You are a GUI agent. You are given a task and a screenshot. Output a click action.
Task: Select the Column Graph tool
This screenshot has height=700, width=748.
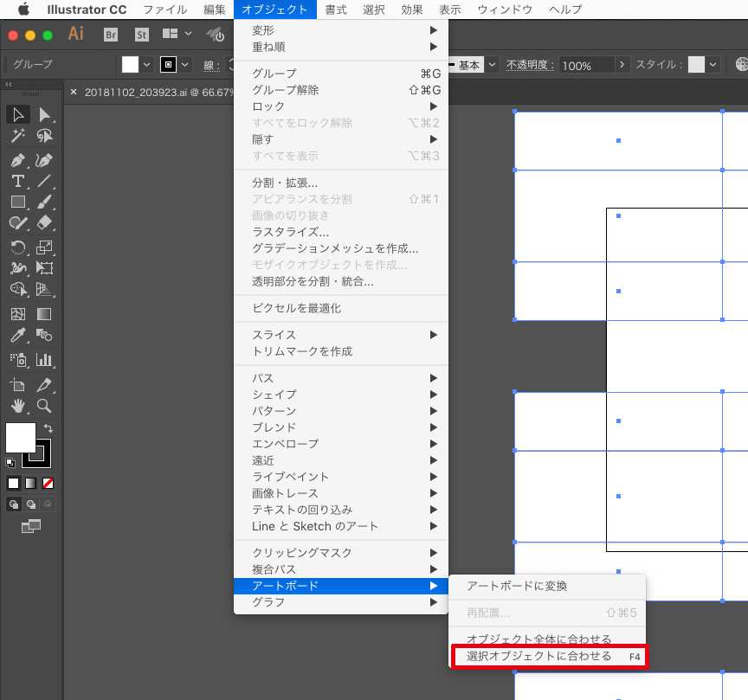pyautogui.click(x=44, y=360)
